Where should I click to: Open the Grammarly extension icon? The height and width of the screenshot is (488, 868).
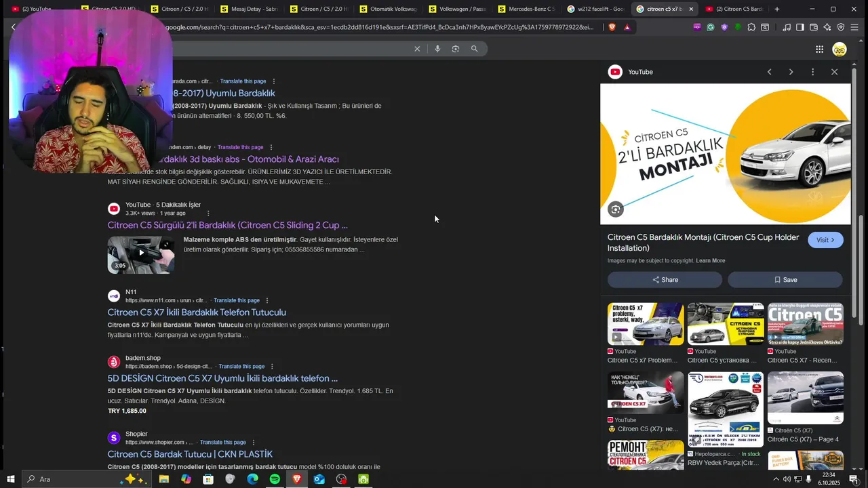pyautogui.click(x=711, y=27)
